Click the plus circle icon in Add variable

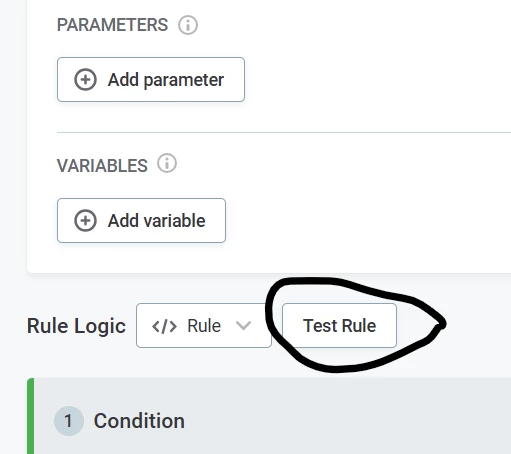pyautogui.click(x=85, y=221)
